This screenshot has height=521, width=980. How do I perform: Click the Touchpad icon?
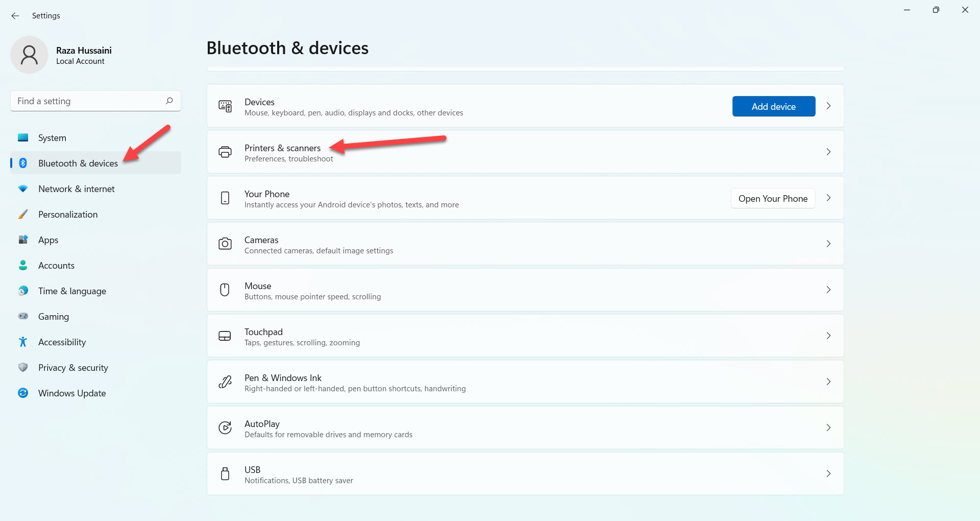(x=225, y=336)
